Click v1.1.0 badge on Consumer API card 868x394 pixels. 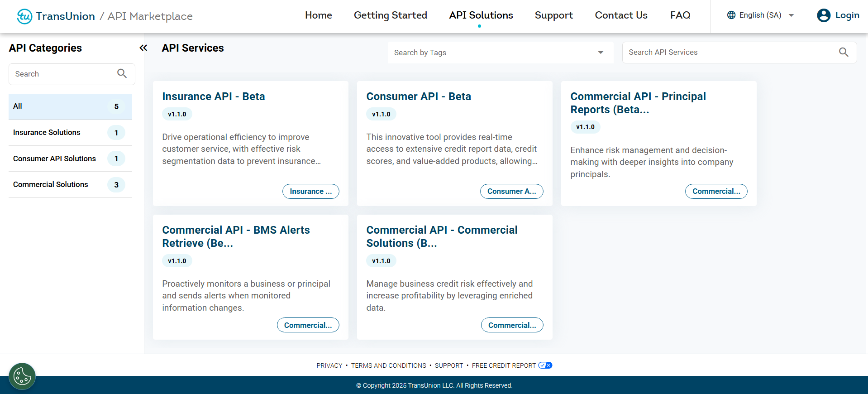pyautogui.click(x=381, y=114)
